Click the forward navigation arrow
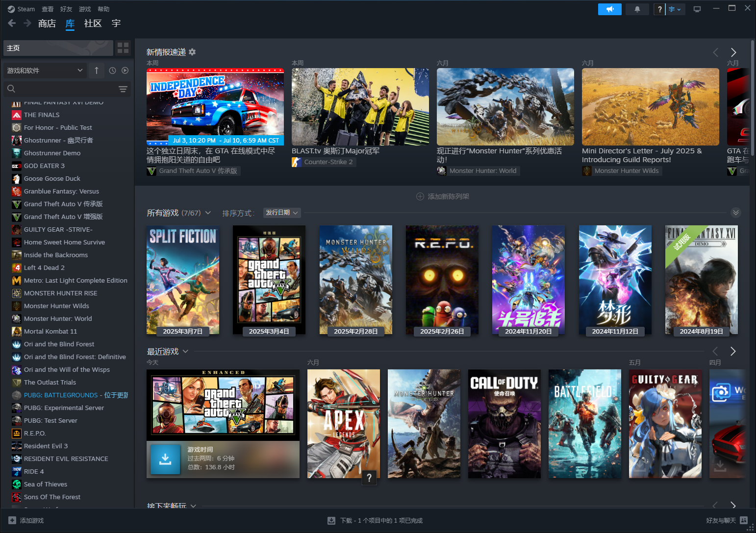Image resolution: width=756 pixels, height=533 pixels. pyautogui.click(x=27, y=23)
